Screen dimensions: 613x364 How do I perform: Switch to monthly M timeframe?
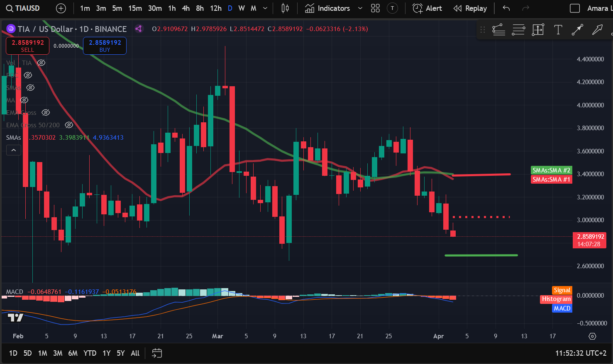tap(254, 8)
